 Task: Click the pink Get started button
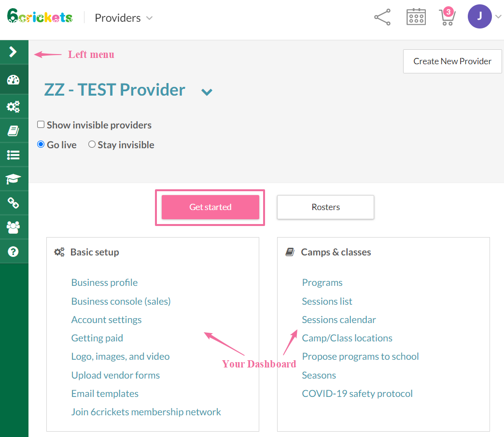point(210,207)
